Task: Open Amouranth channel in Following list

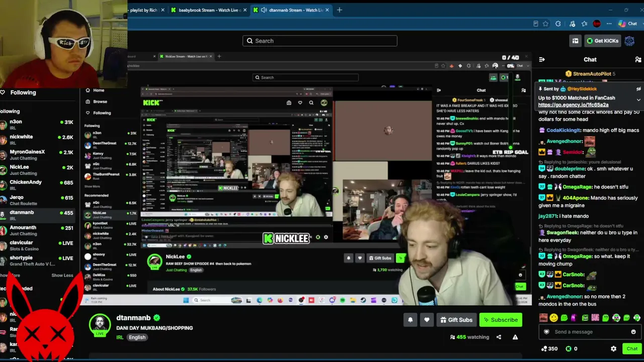Action: coord(38,230)
